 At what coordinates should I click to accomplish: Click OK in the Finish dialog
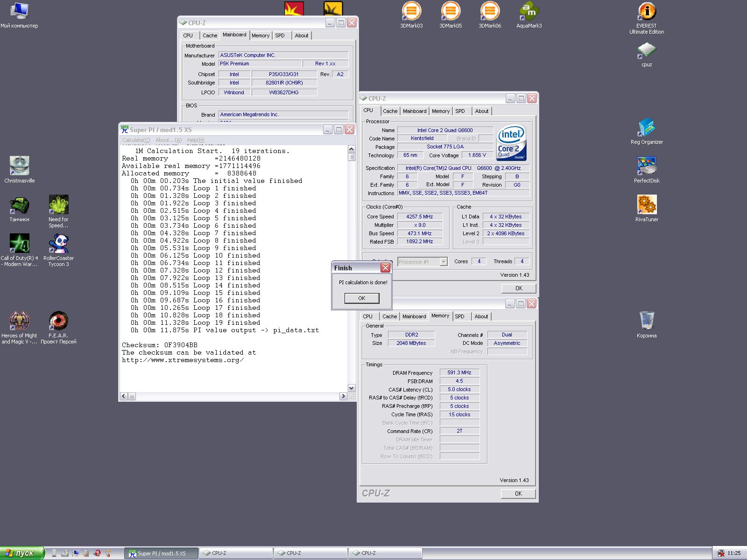click(362, 298)
